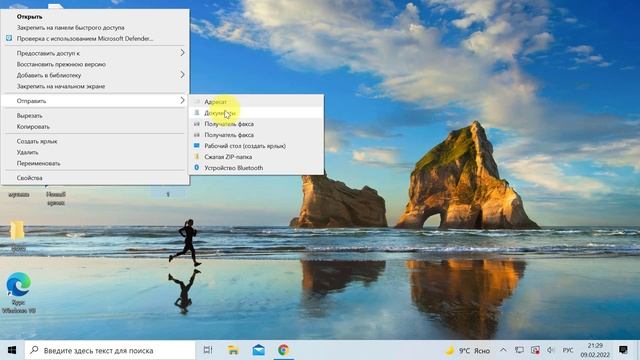Expand the Предоставить доступ к submenu arrow
Viewport: 640px width, 360px height.
(182, 53)
